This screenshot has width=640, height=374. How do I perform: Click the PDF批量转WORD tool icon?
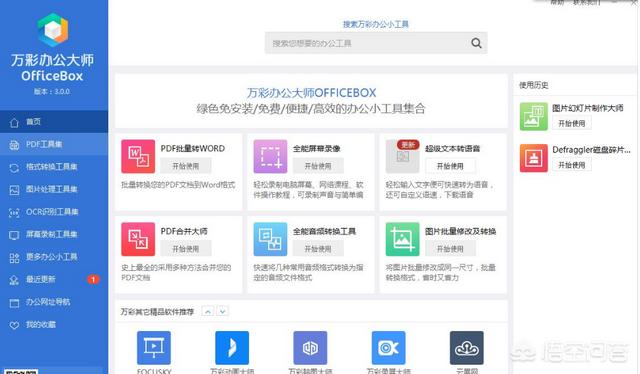(x=138, y=156)
